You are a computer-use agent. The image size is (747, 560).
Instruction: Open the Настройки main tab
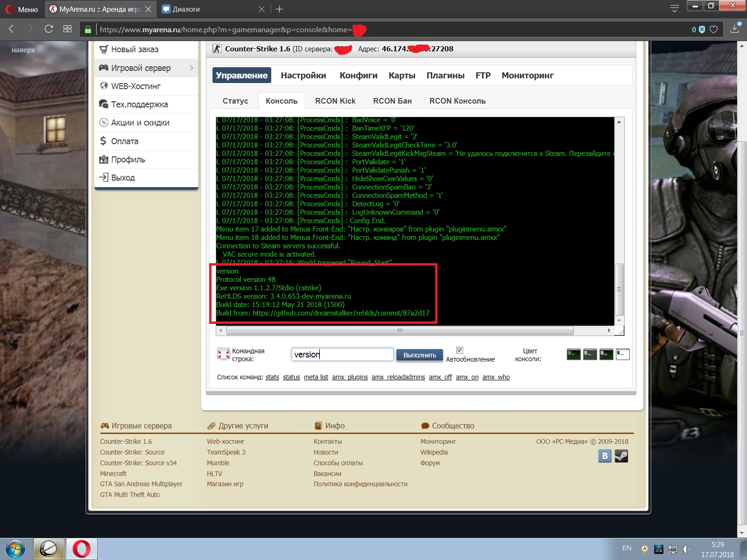point(303,75)
